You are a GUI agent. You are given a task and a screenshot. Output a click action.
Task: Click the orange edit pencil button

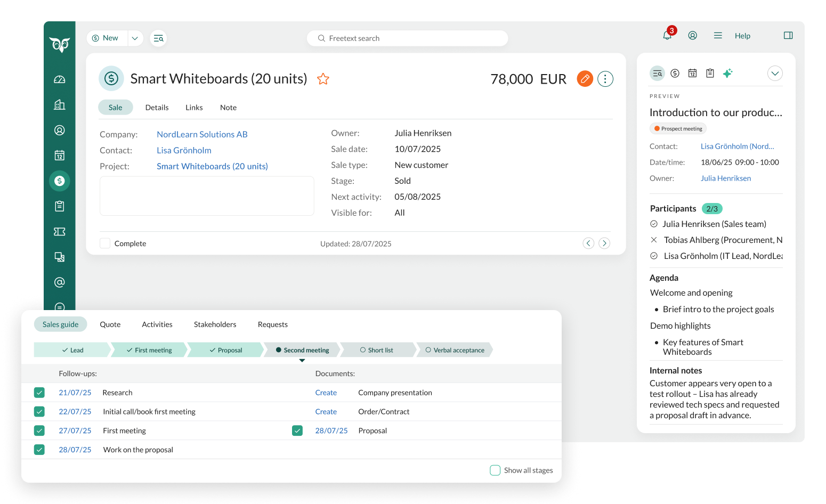[585, 79]
